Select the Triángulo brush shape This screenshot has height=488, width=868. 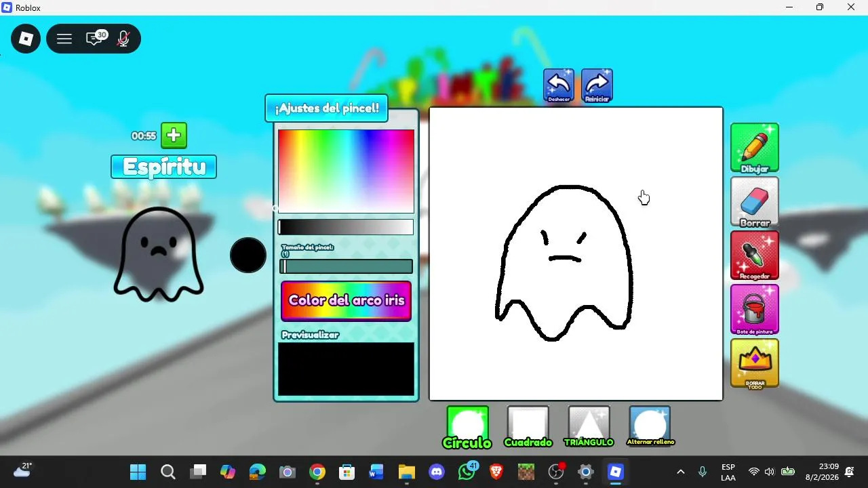589,427
